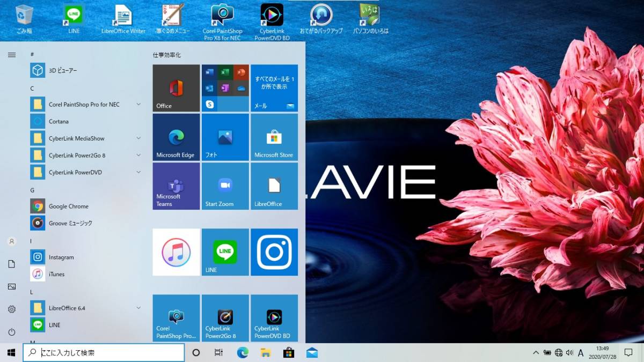Open Settings gear in Start
The image size is (644, 362).
point(12,309)
